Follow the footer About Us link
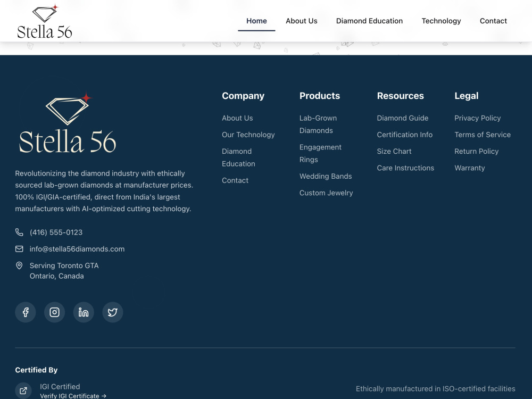This screenshot has width=532, height=399. tap(237, 118)
